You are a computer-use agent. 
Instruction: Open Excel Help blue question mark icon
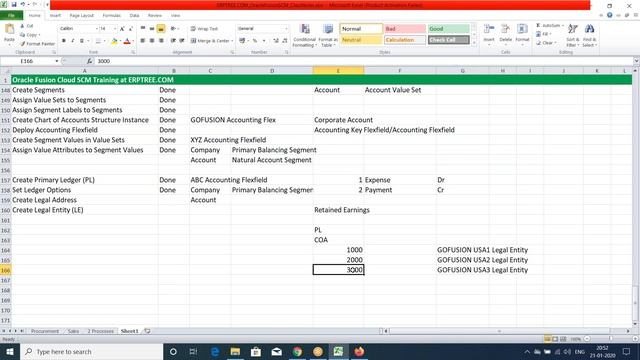tap(609, 15)
